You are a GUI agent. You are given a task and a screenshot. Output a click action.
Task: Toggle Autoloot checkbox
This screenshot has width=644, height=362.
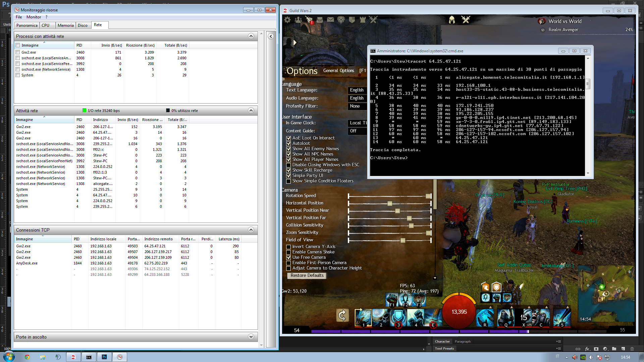click(288, 143)
